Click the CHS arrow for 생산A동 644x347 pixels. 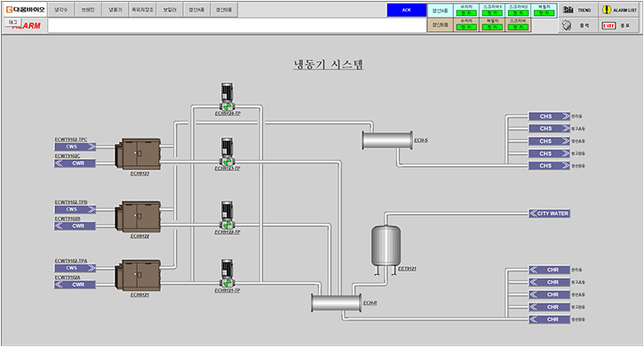[549, 141]
